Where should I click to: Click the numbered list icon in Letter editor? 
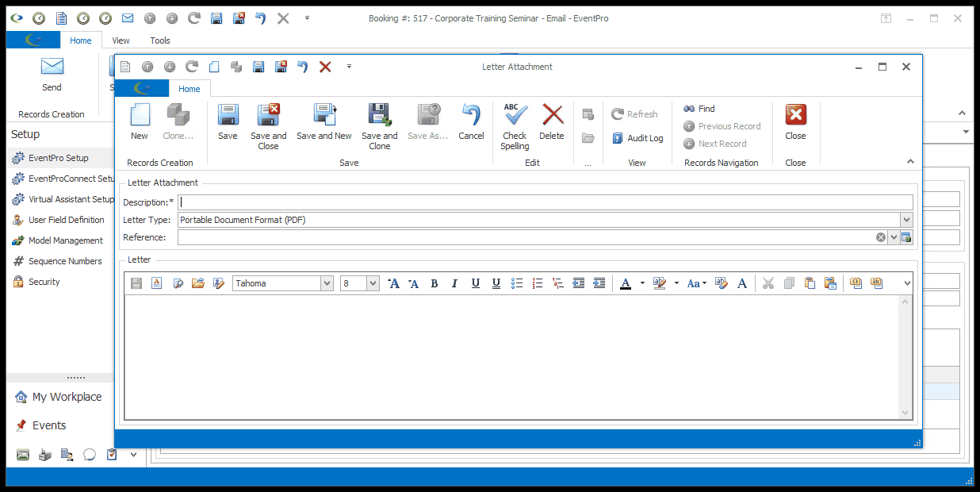[x=538, y=283]
